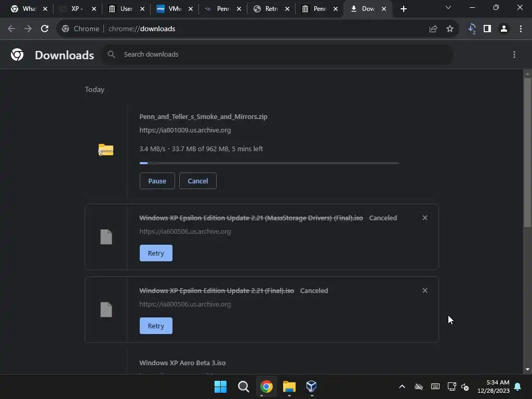532x399 pixels.
Task: Open the profile avatar menu
Action: [504, 29]
